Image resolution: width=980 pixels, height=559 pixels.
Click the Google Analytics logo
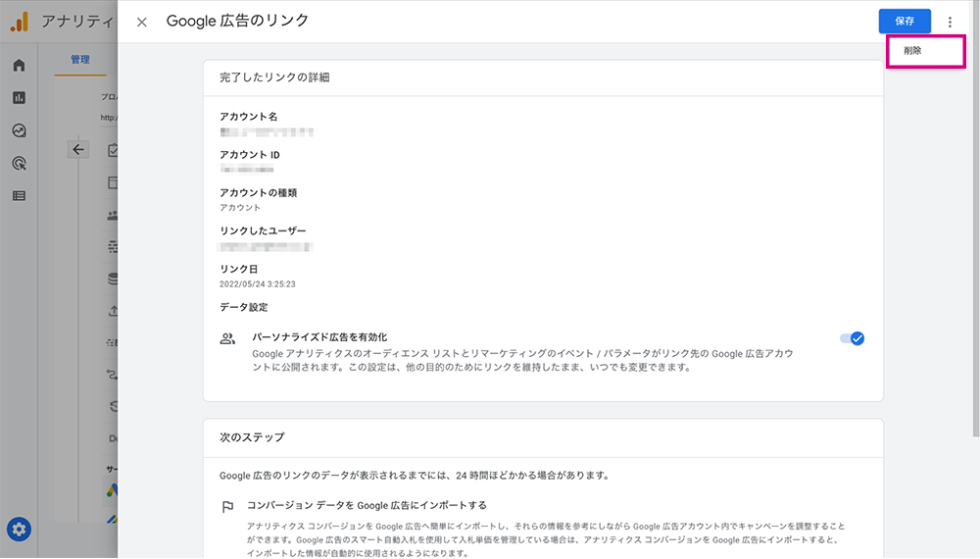pos(20,22)
